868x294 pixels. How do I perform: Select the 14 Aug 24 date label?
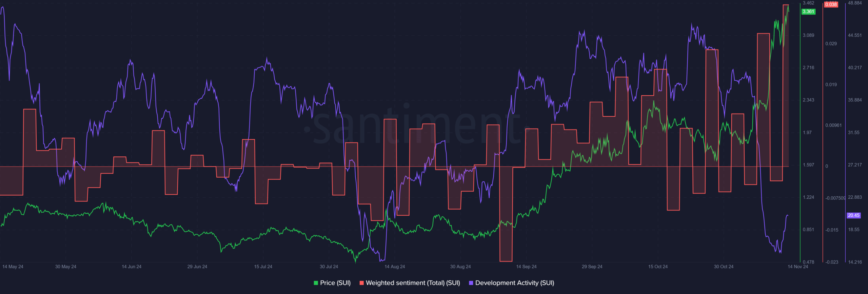(395, 267)
